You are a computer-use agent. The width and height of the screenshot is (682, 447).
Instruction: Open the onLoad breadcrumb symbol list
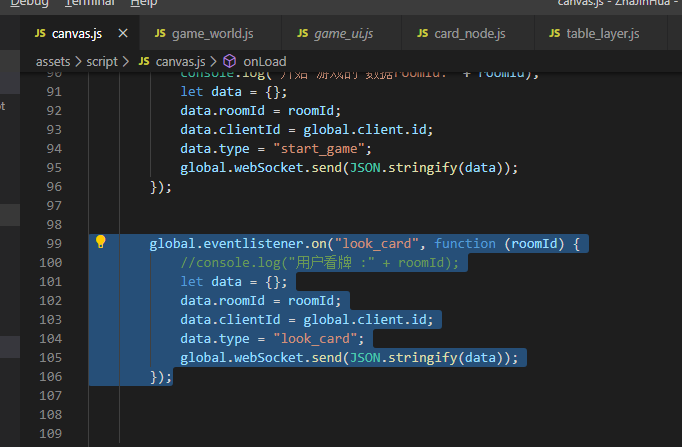click(264, 62)
